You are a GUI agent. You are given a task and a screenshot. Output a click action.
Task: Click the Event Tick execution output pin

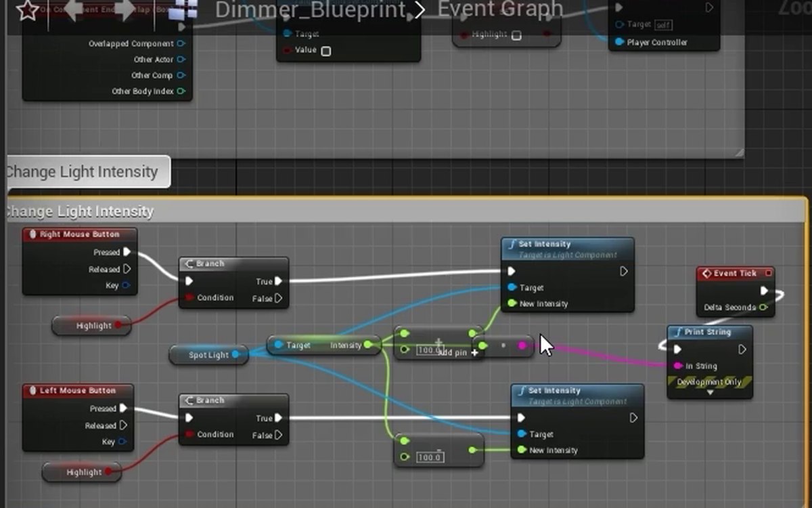pyautogui.click(x=764, y=291)
